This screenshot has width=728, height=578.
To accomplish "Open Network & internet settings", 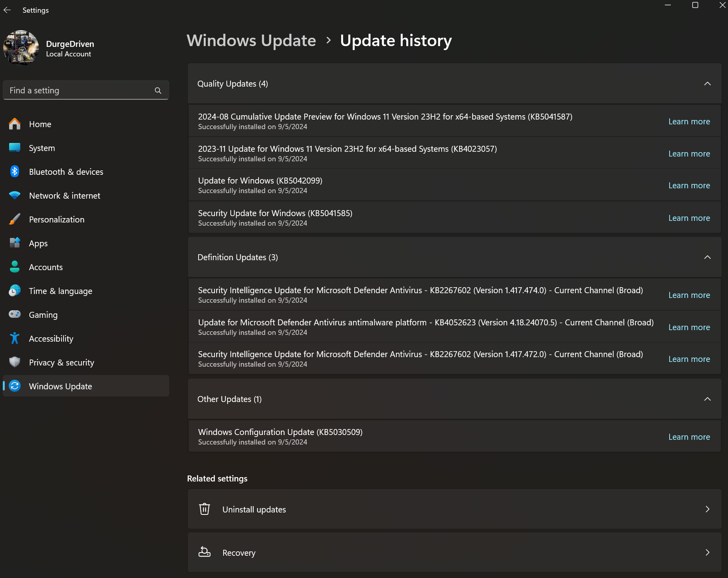I will tap(86, 195).
